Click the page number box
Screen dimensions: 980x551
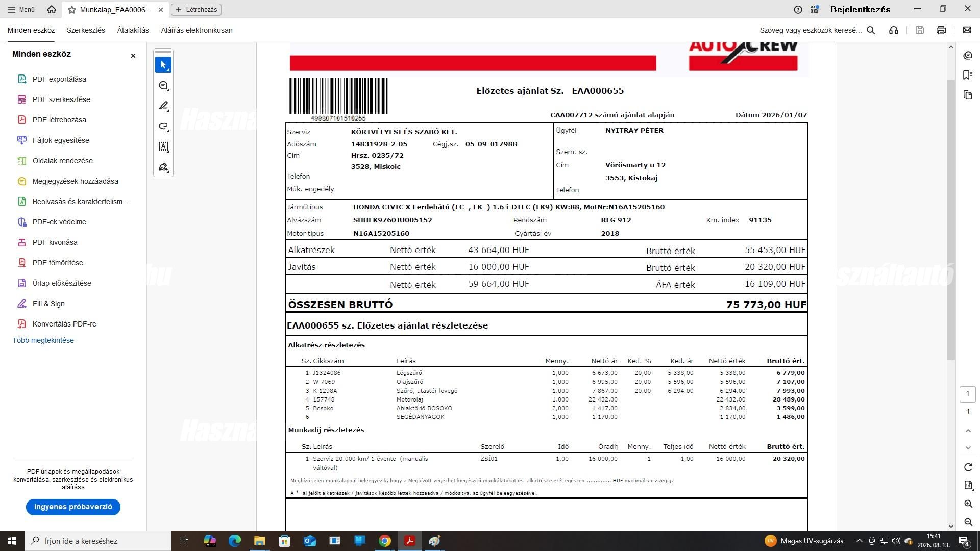pyautogui.click(x=968, y=394)
